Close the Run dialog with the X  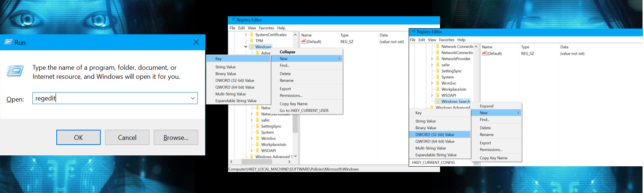click(196, 42)
